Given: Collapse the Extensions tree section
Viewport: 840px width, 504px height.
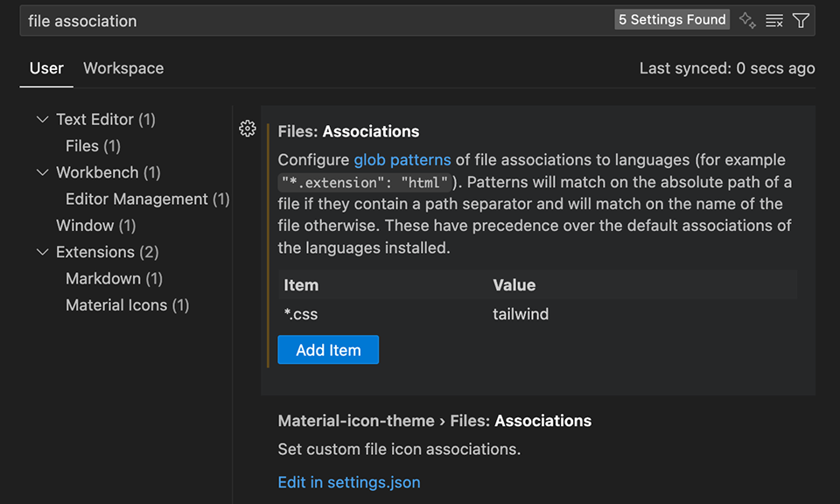Looking at the screenshot, I should click(43, 252).
